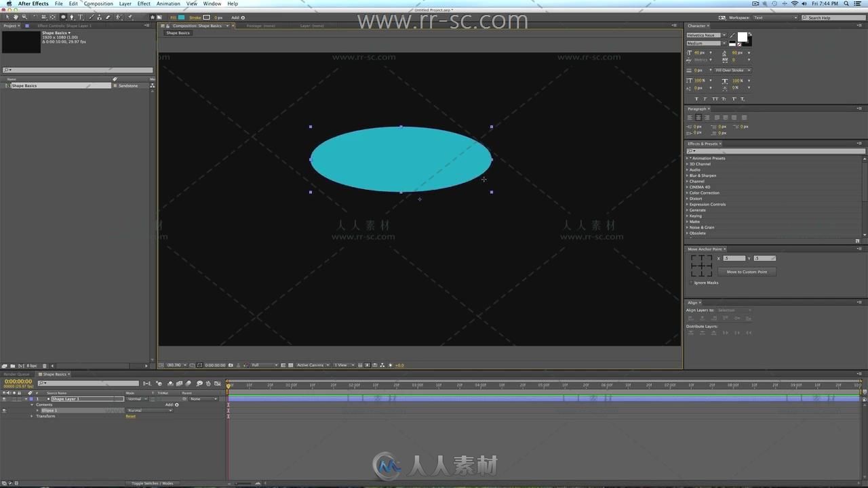Screen dimensions: 868x488
Task: Center align text in Paragraph panel
Action: click(698, 117)
